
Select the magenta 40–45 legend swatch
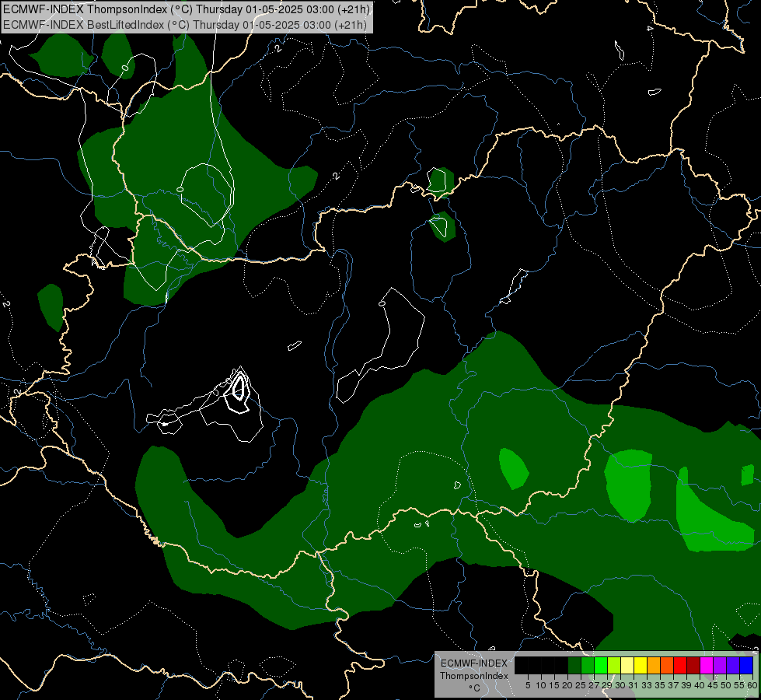click(x=706, y=665)
